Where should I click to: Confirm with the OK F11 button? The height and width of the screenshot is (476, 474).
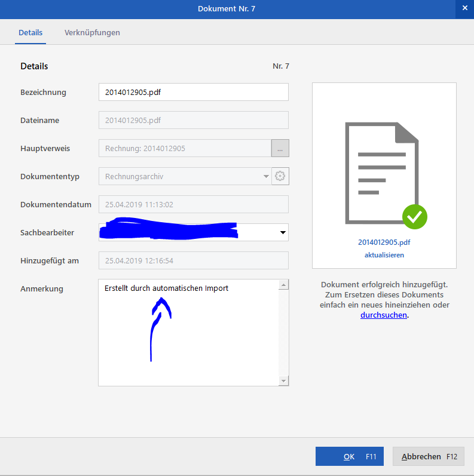pyautogui.click(x=350, y=456)
